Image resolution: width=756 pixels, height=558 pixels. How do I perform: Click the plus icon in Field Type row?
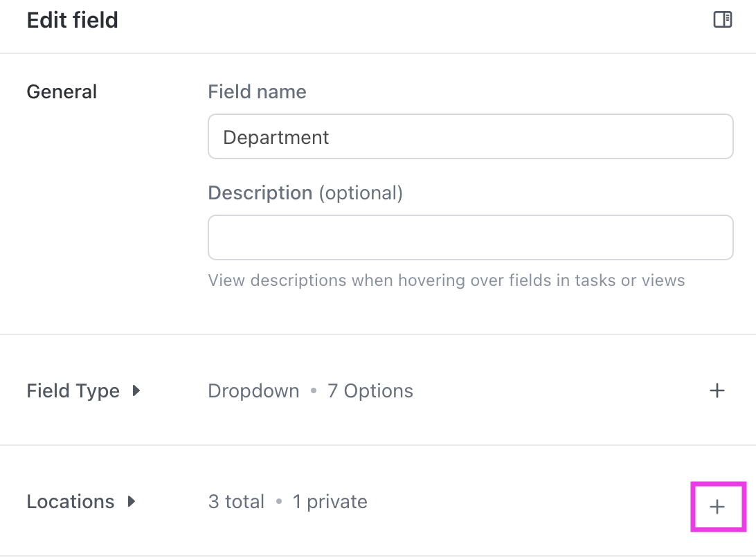pos(717,391)
